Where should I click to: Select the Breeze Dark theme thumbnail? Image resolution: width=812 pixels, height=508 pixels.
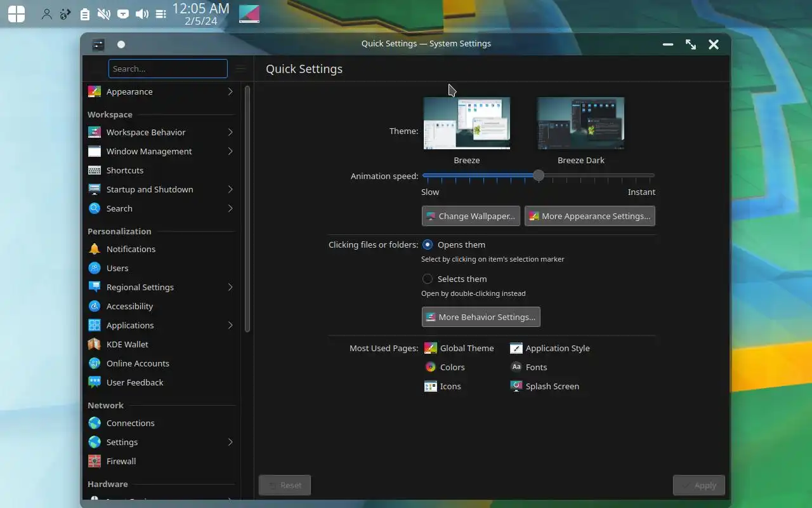click(x=581, y=123)
